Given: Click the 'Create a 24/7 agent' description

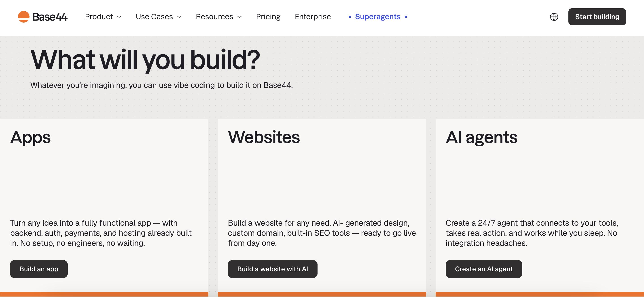Looking at the screenshot, I should click(x=532, y=233).
